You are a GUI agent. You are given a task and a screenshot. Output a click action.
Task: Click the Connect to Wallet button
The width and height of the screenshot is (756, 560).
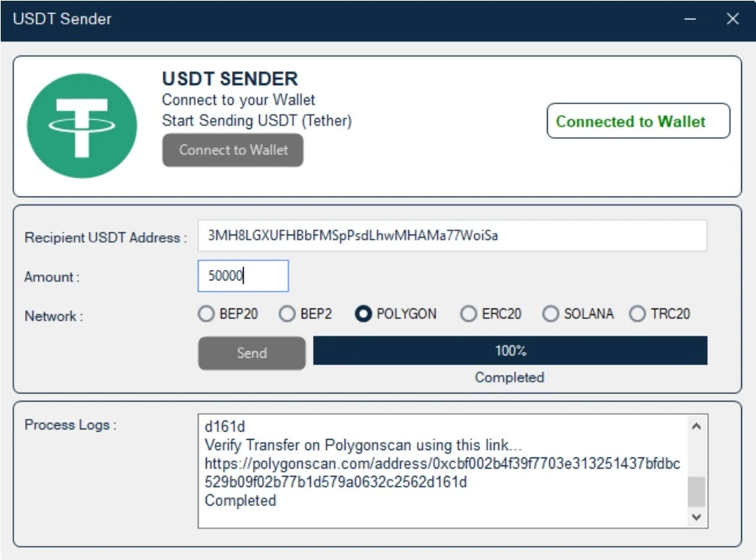click(233, 150)
